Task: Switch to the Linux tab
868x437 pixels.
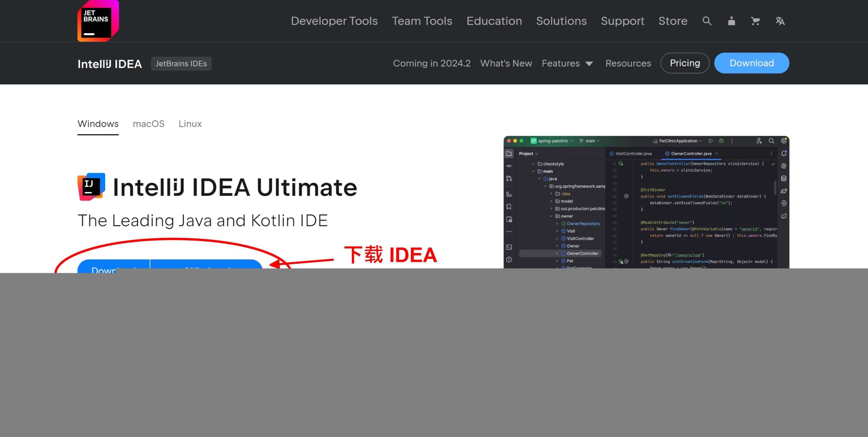Action: pyautogui.click(x=190, y=124)
